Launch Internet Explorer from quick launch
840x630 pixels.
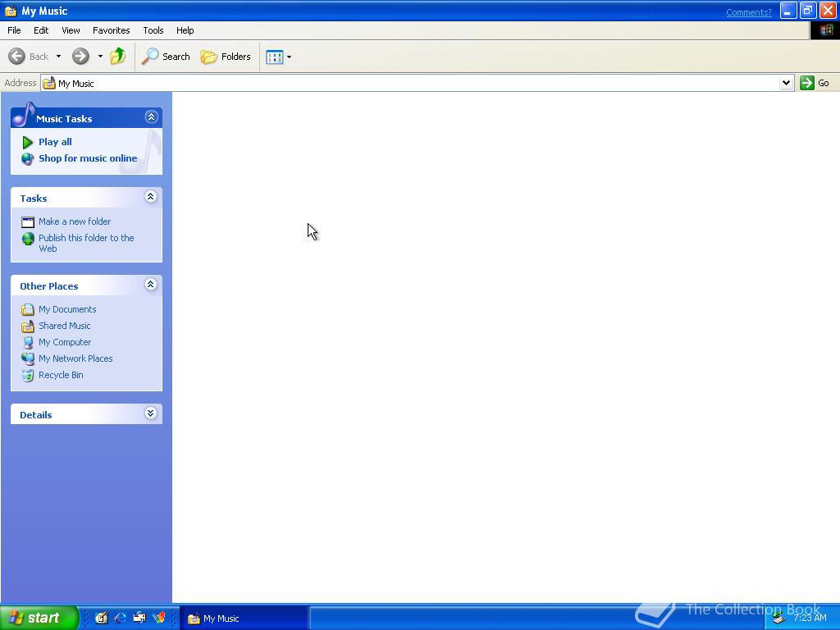pos(121,619)
